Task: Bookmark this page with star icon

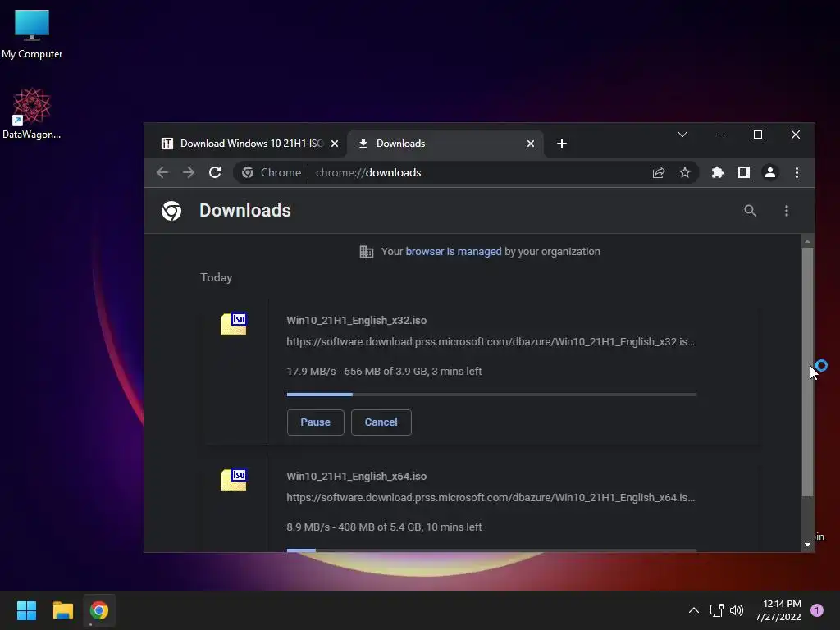Action: tap(685, 172)
